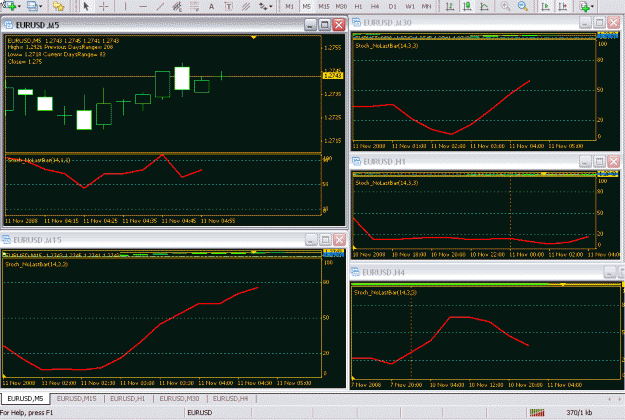Select the text label tool marked T

click(x=229, y=6)
